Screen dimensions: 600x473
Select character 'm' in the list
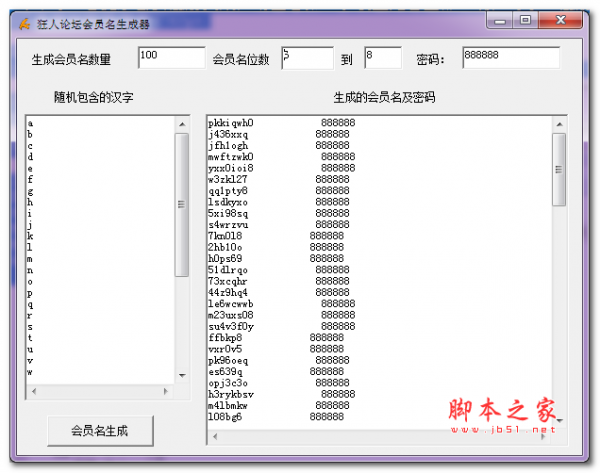30,259
